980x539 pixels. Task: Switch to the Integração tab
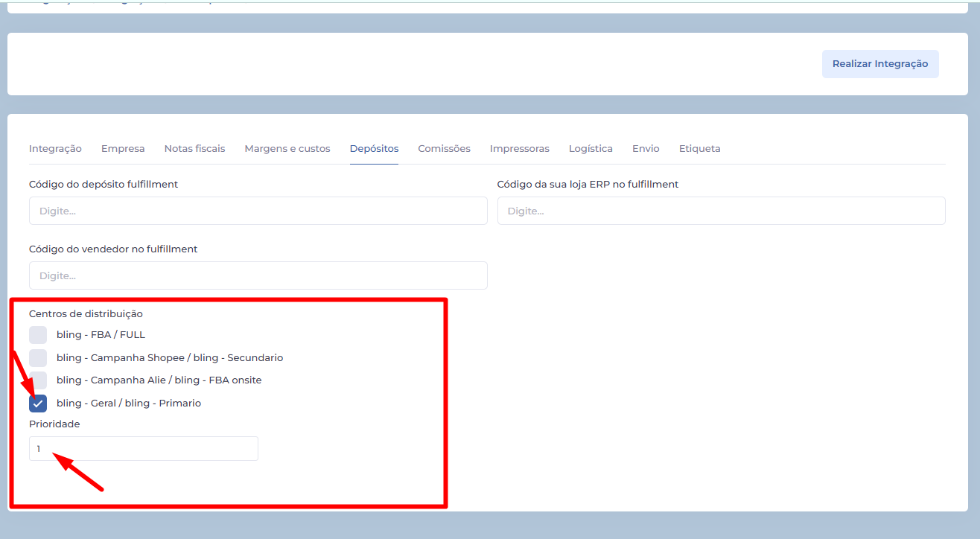point(55,149)
